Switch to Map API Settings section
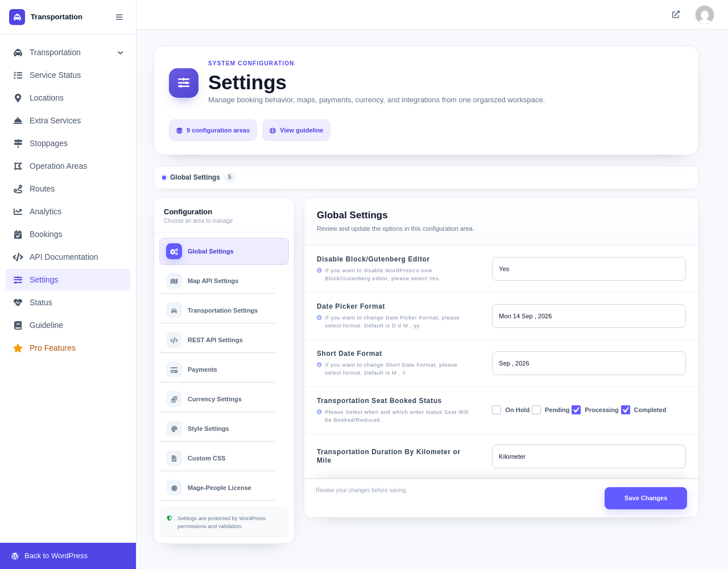The height and width of the screenshot is (569, 728). pyautogui.click(x=217, y=281)
